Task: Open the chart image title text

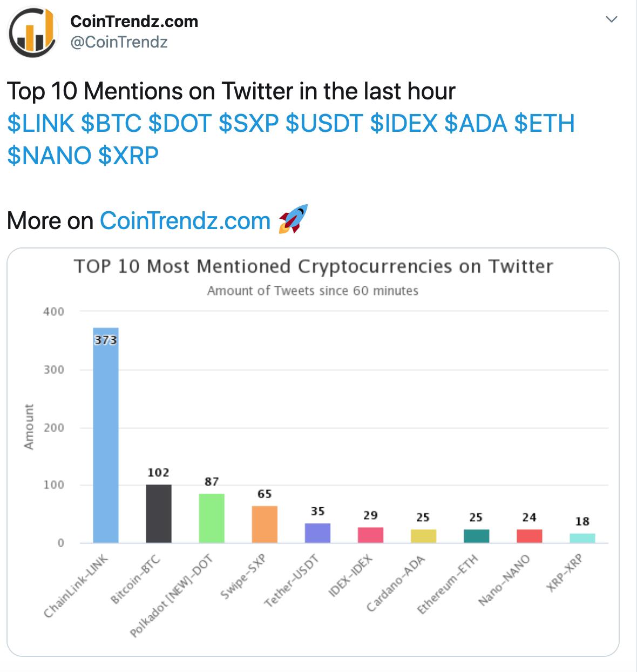Action: tap(313, 267)
